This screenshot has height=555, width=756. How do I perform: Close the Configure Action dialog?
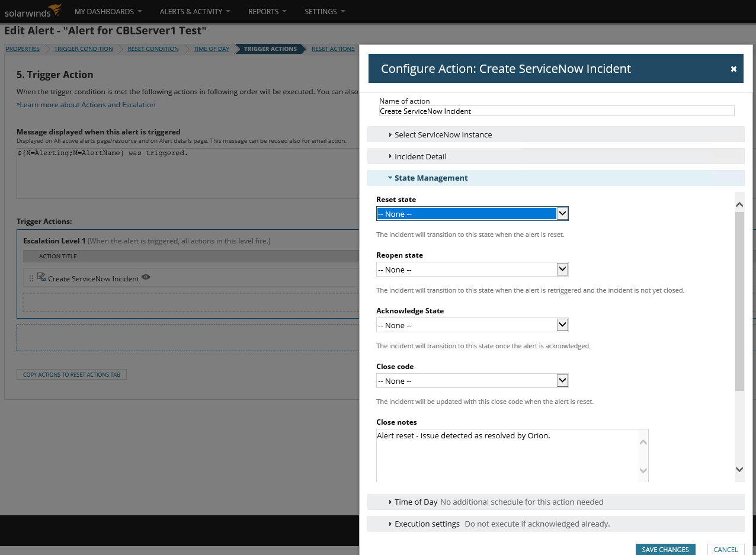(733, 69)
